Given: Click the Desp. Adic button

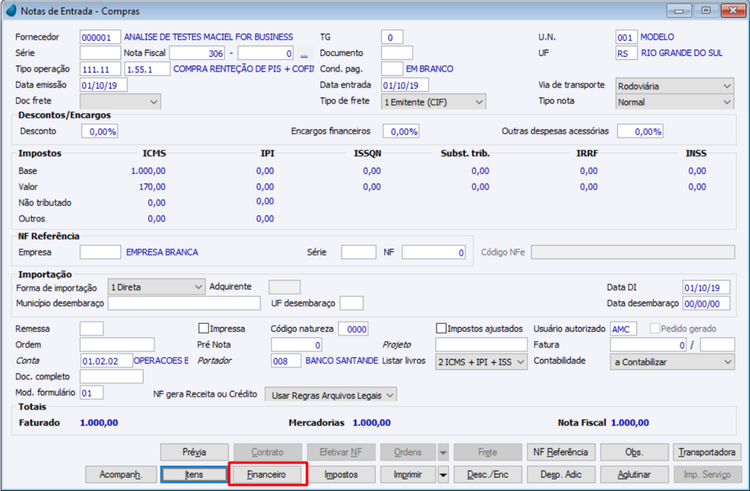Looking at the screenshot, I should coord(561,475).
